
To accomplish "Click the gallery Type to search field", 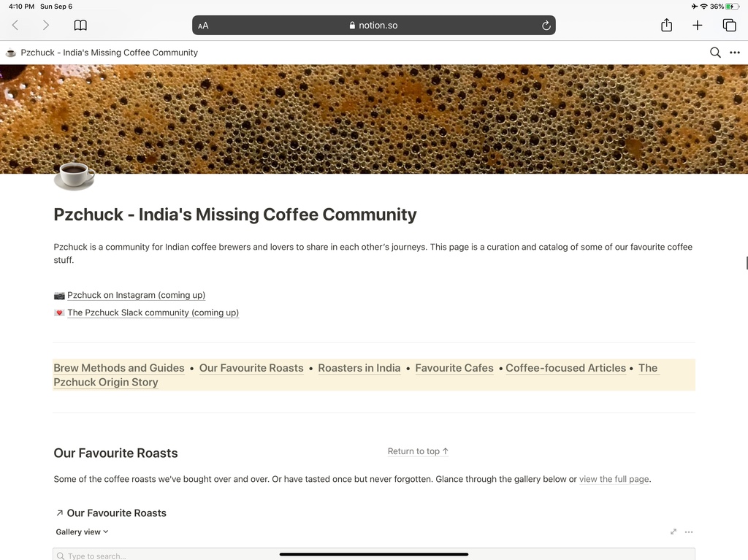I will [x=374, y=554].
